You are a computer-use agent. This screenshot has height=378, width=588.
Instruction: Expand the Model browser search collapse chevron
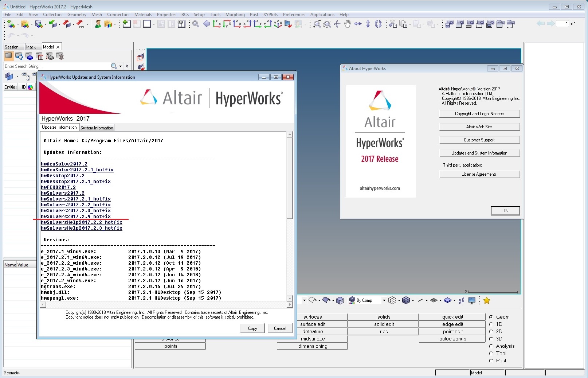[x=127, y=66]
